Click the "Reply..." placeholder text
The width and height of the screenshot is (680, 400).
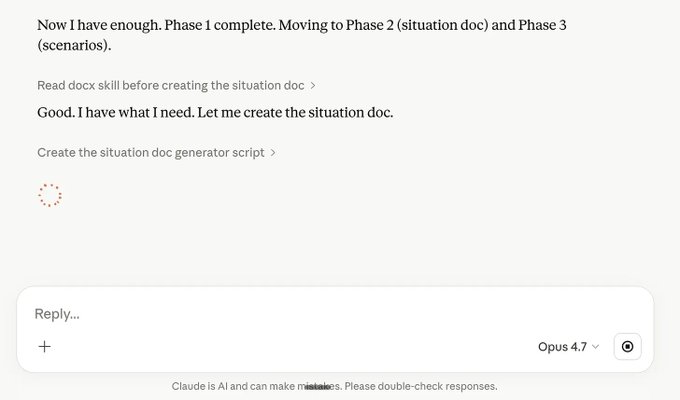57,314
